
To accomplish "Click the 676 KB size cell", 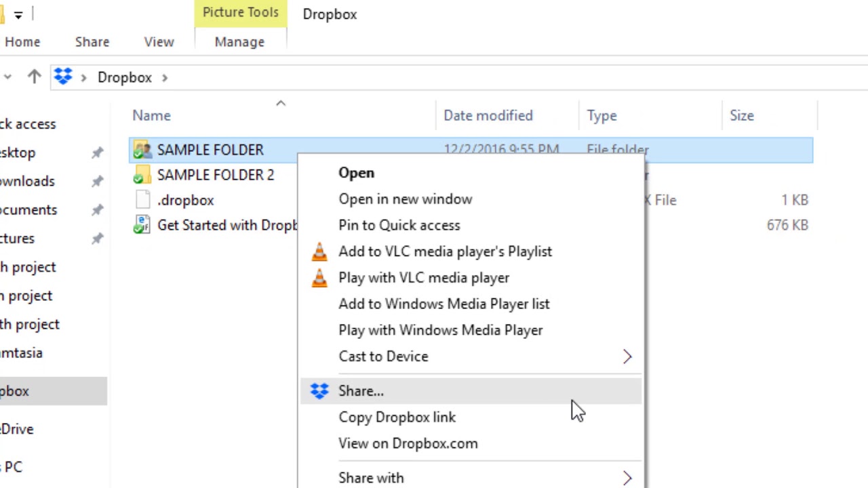I will [787, 225].
